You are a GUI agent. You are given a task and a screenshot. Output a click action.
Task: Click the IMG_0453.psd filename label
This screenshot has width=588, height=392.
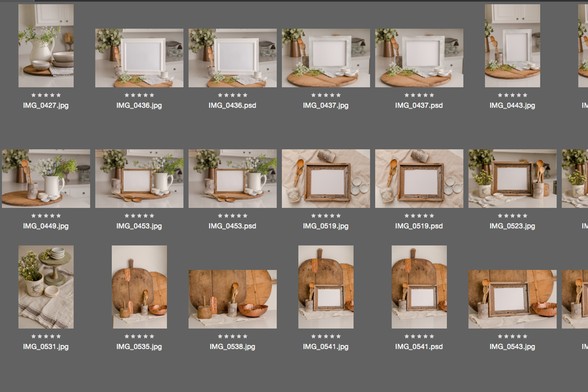(232, 226)
